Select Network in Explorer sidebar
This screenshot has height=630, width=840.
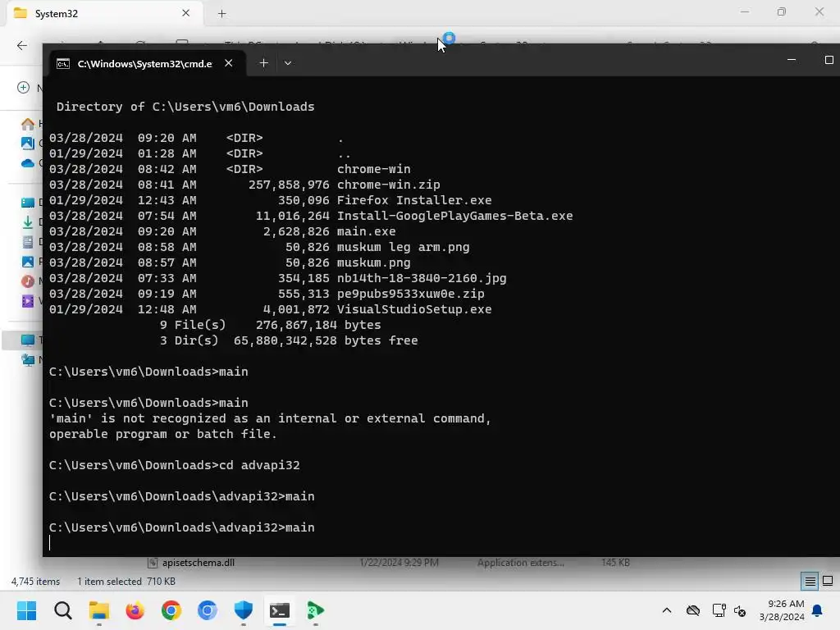(30, 359)
